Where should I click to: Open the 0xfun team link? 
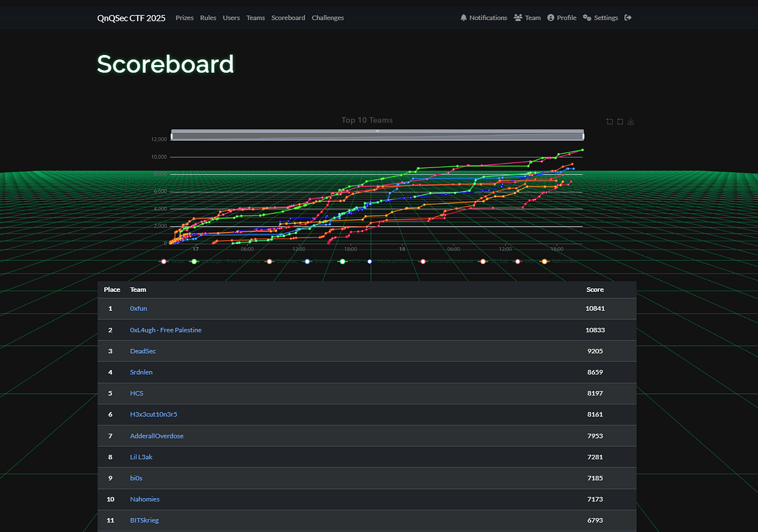tap(138, 308)
